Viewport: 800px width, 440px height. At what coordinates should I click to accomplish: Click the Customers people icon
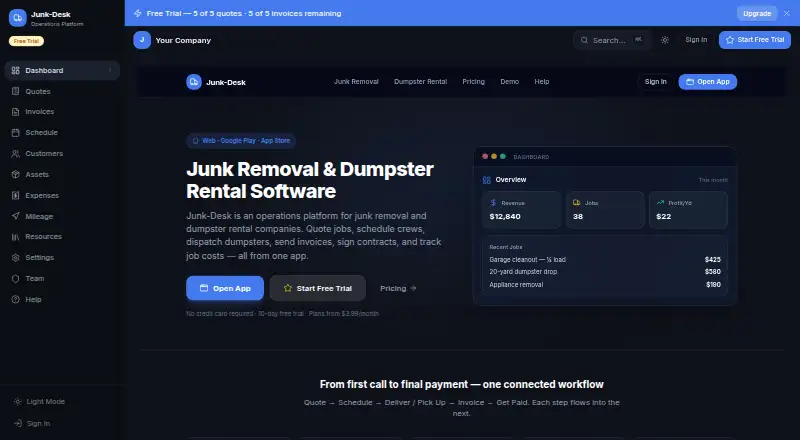coord(16,154)
